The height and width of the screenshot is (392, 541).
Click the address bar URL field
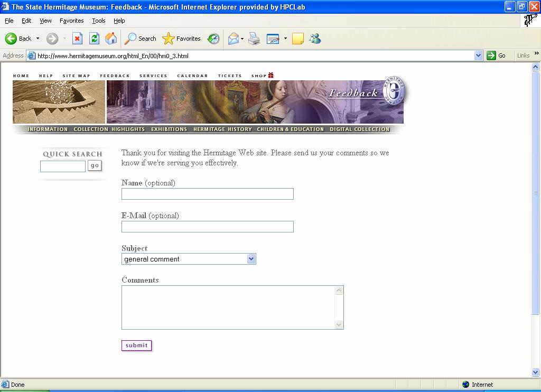pyautogui.click(x=255, y=55)
